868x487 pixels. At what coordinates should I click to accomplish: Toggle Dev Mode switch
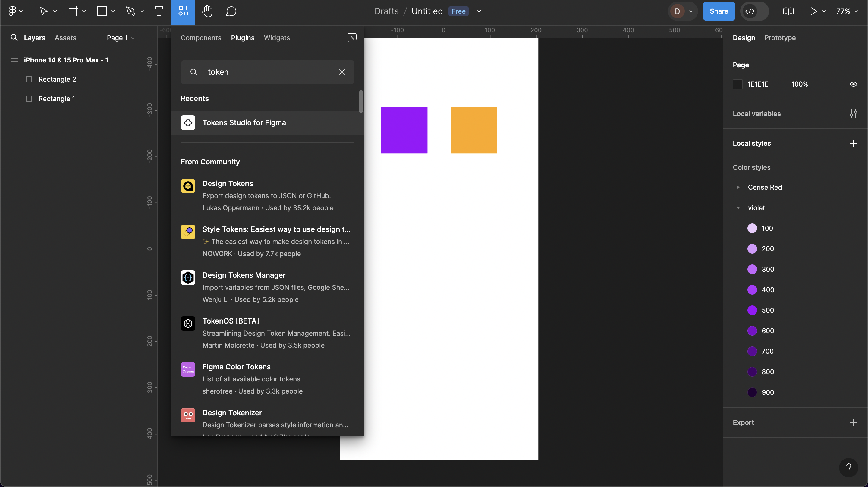click(754, 11)
